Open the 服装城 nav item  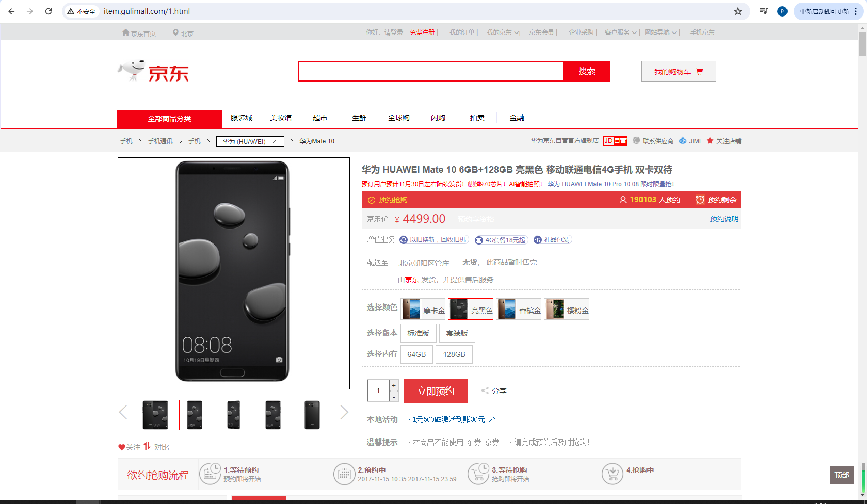point(242,118)
